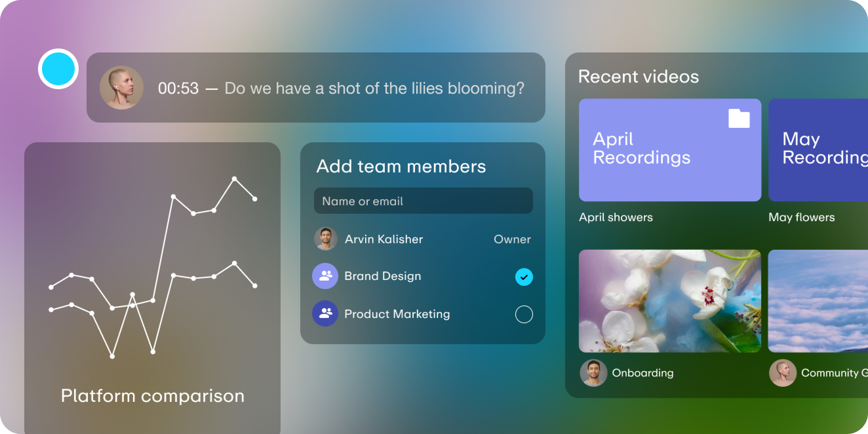The width and height of the screenshot is (868, 434).
Task: Click the Name or email field
Action: coord(423,201)
